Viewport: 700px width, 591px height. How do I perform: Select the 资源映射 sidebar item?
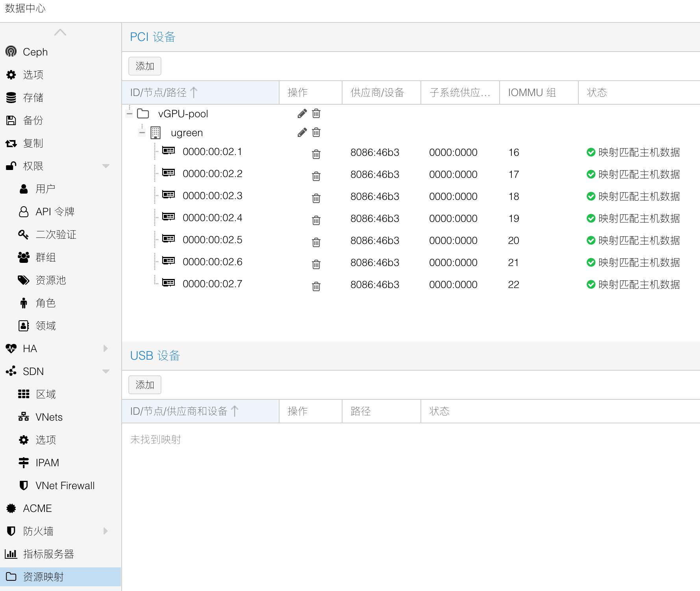[43, 576]
